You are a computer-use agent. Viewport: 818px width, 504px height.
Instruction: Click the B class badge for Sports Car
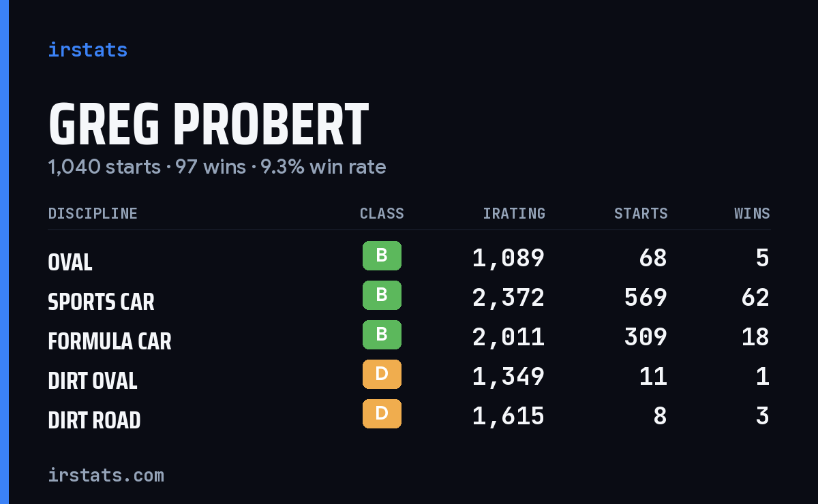coord(382,296)
